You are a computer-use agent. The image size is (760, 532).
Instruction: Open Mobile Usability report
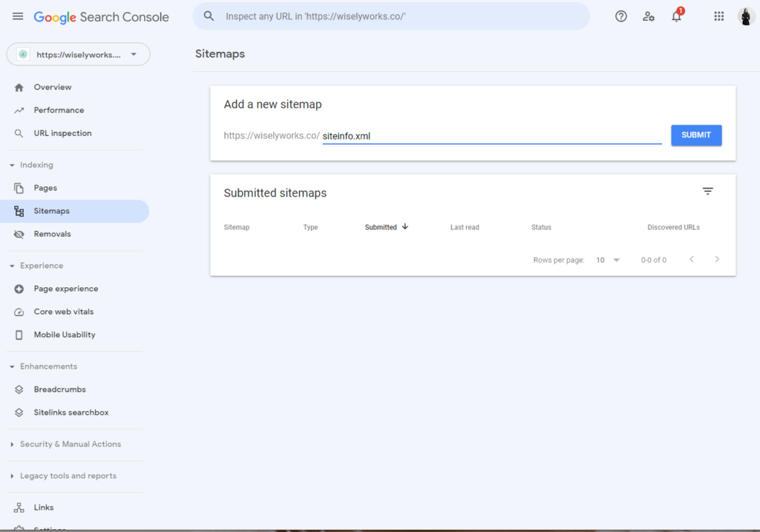tap(65, 335)
